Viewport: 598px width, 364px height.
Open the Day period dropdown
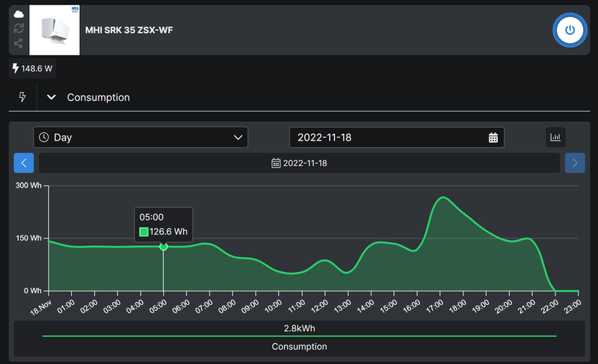point(141,138)
